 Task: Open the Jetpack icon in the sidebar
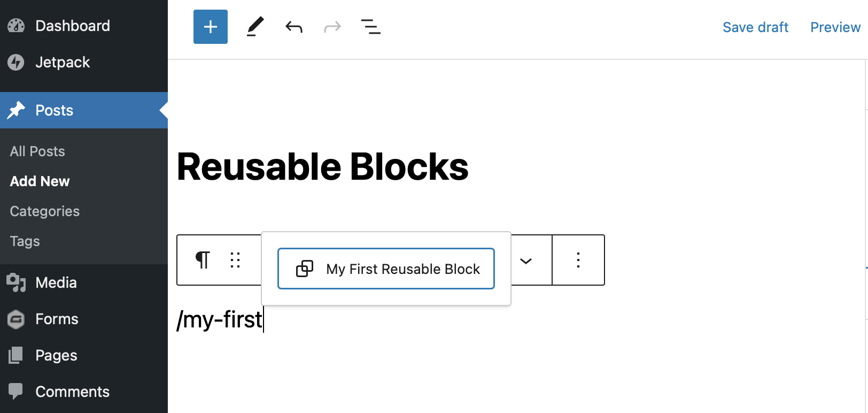63,62
